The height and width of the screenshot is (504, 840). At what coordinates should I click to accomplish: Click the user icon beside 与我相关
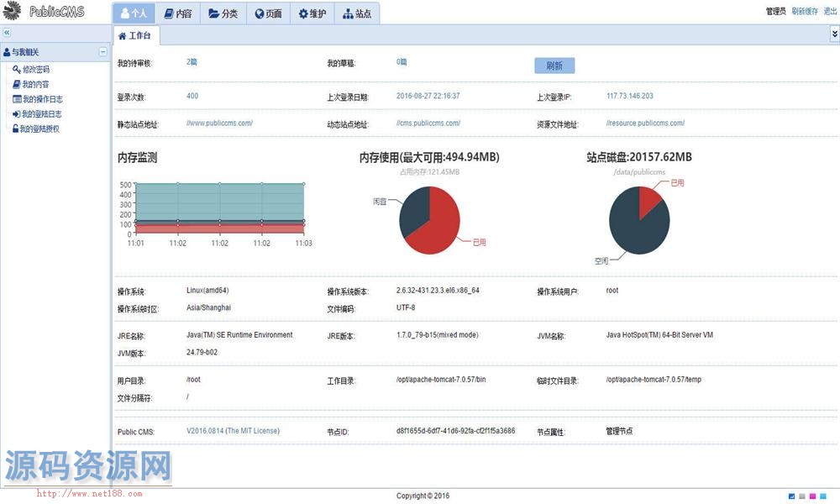(7, 52)
